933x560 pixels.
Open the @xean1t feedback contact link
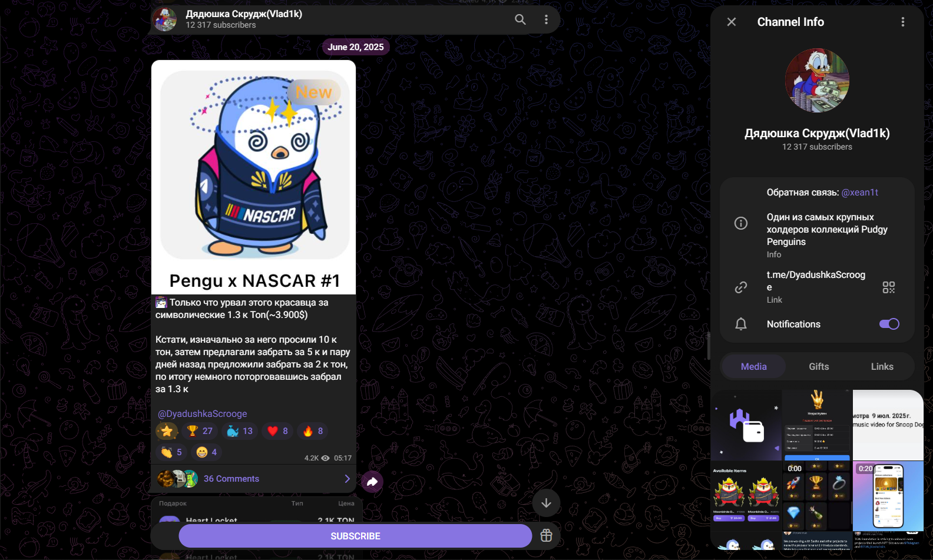tap(860, 193)
